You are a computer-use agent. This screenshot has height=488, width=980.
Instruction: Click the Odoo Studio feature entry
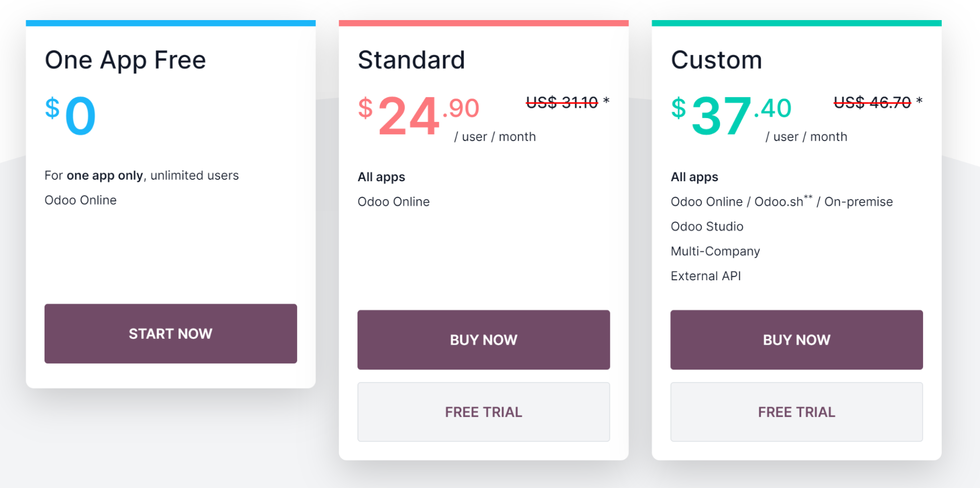click(707, 226)
